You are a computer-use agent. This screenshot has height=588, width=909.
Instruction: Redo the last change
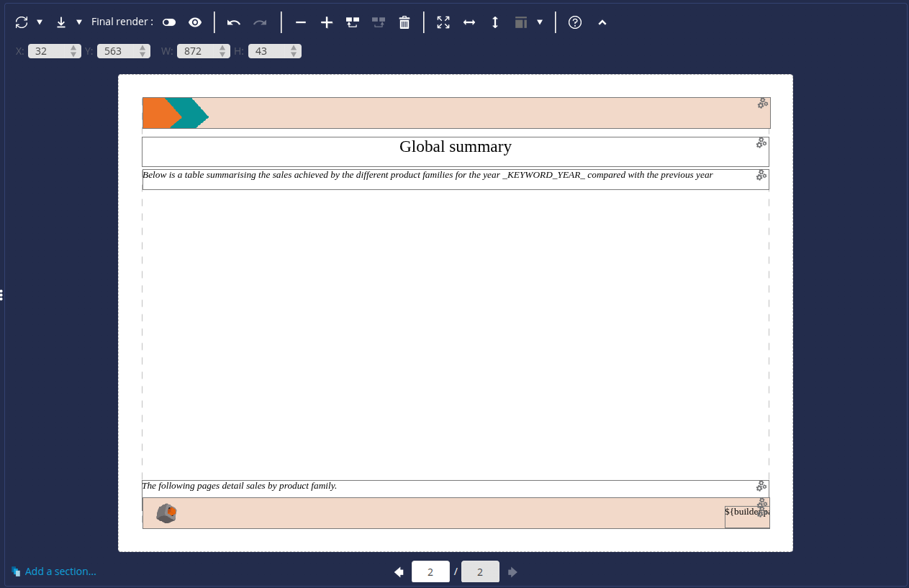pyautogui.click(x=259, y=22)
